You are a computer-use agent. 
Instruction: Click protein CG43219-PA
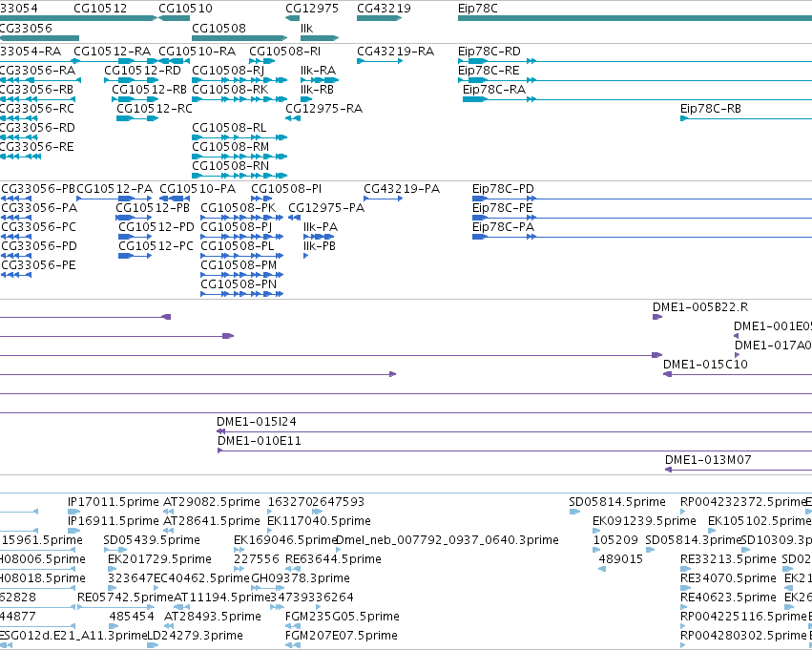[402, 189]
